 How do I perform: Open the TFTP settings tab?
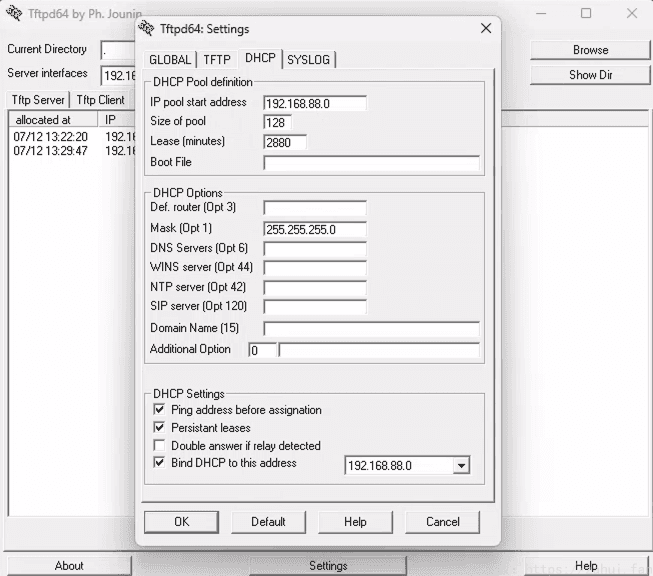pyautogui.click(x=217, y=60)
